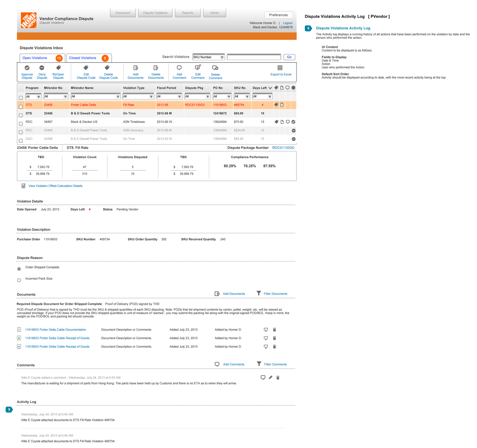Image resolution: width=477 pixels, height=448 pixels.
Task: Open the Admin tab
Action: (x=215, y=13)
